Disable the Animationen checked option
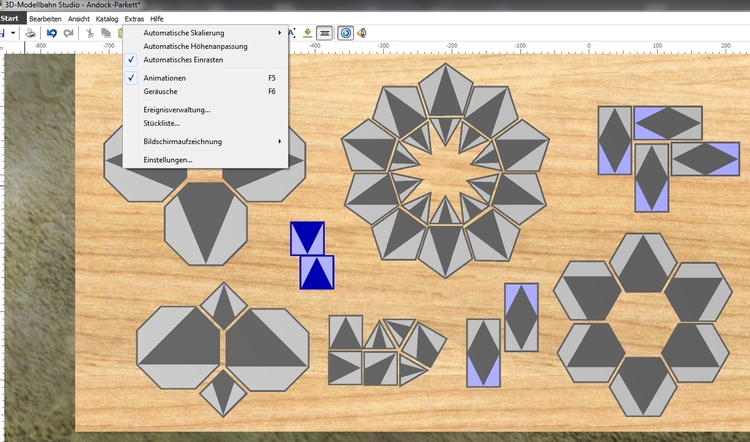Screen dimensions: 750x442 pos(164,77)
